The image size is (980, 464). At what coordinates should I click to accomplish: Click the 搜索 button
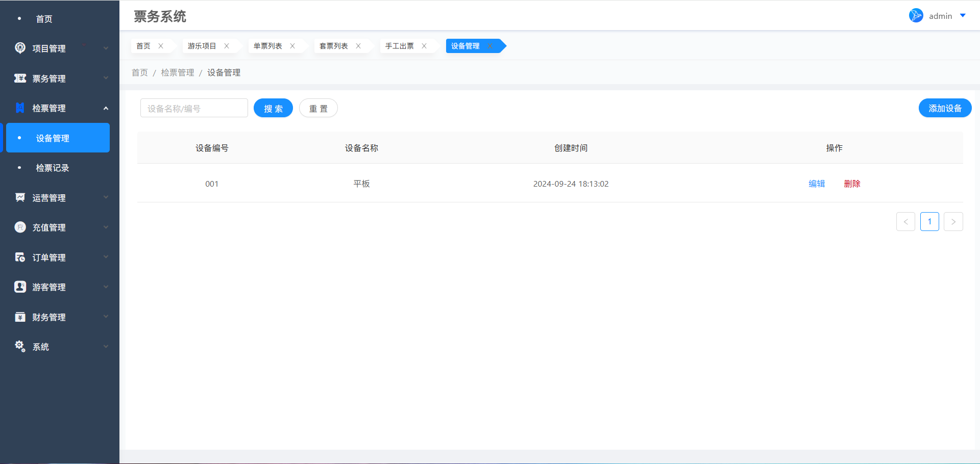point(273,108)
